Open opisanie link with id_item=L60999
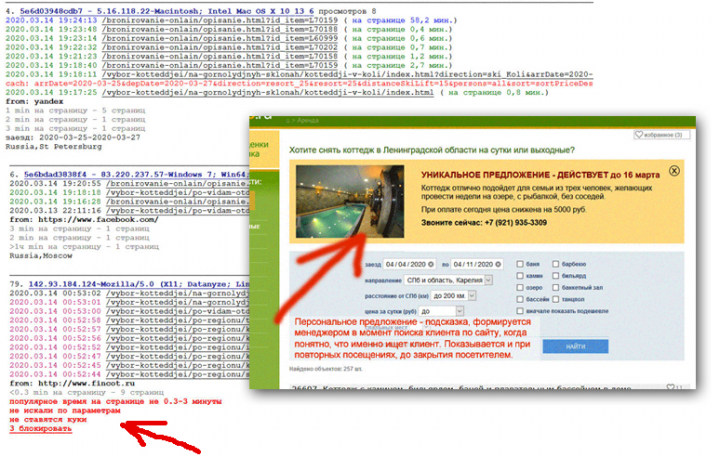This screenshot has width=720, height=457. 220,39
